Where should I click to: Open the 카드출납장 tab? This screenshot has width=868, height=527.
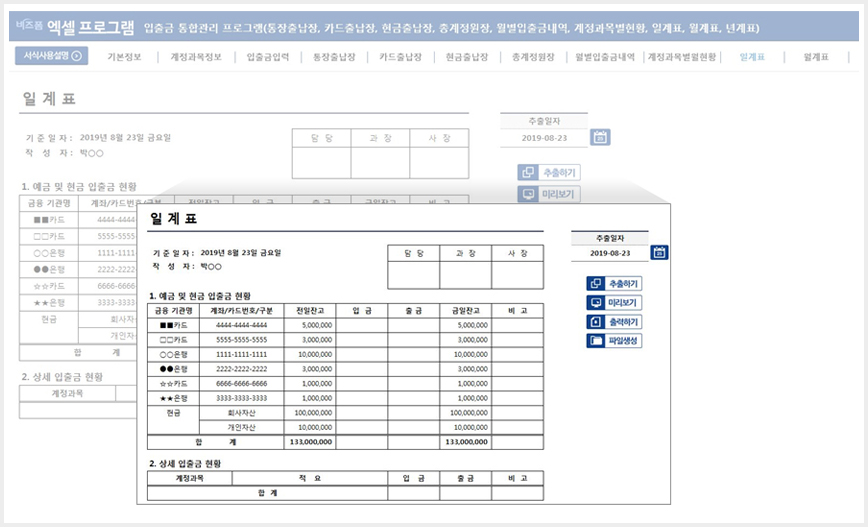[x=401, y=57]
